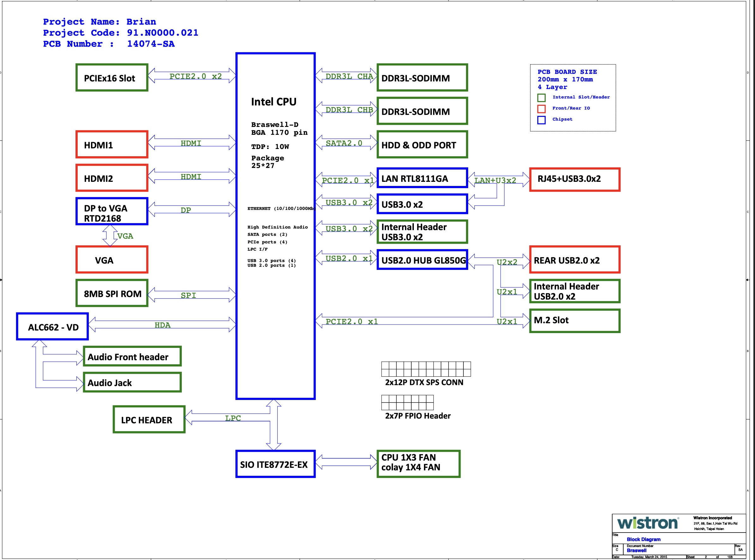Click the red Front/Rear IO legend square
This screenshot has height=560, width=755.
[541, 109]
